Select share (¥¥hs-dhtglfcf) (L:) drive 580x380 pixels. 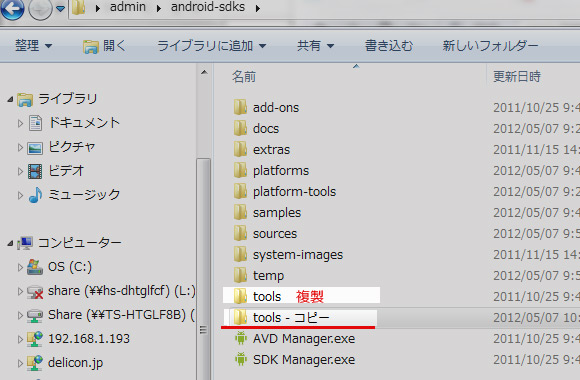tap(121, 291)
